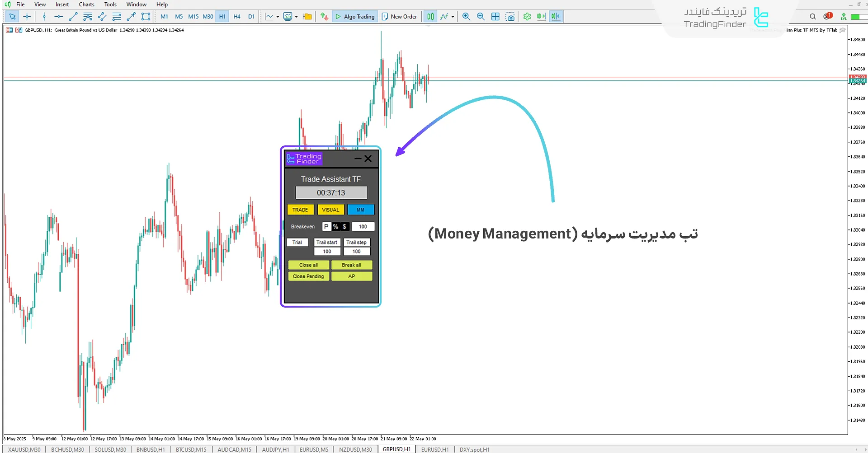Switch to the EURUSD,H1 chart tab

434,449
